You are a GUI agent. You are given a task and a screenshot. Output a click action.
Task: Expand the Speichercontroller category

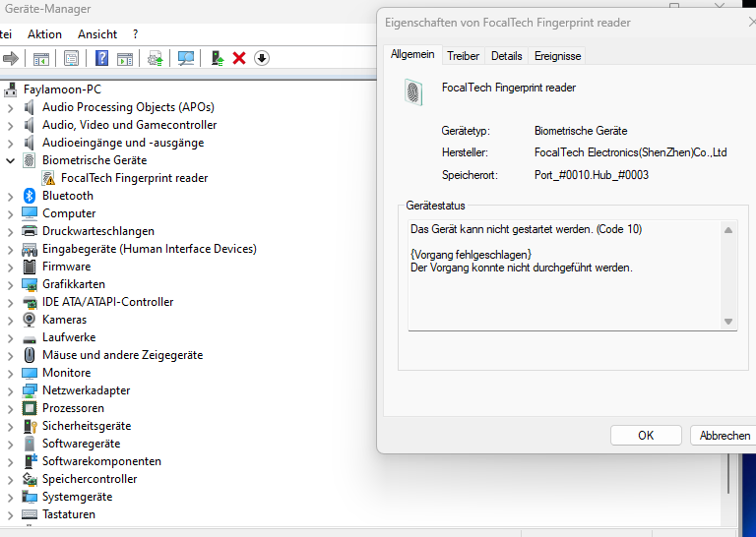coord(10,479)
